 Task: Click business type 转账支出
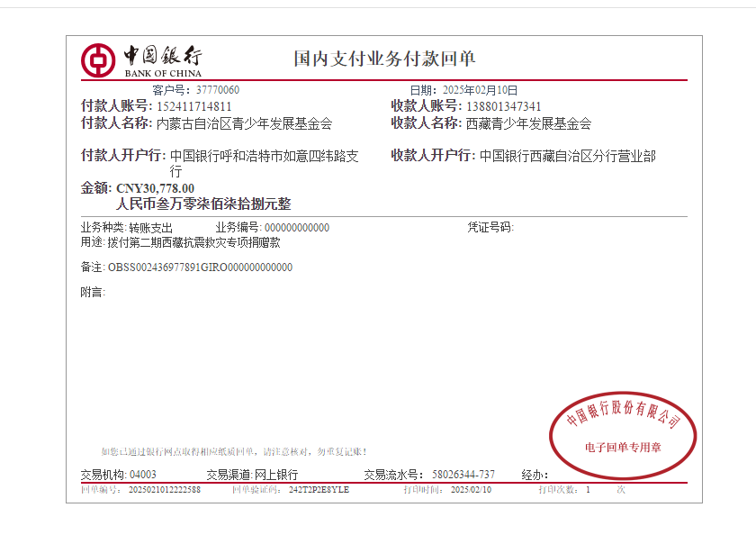pyautogui.click(x=150, y=228)
